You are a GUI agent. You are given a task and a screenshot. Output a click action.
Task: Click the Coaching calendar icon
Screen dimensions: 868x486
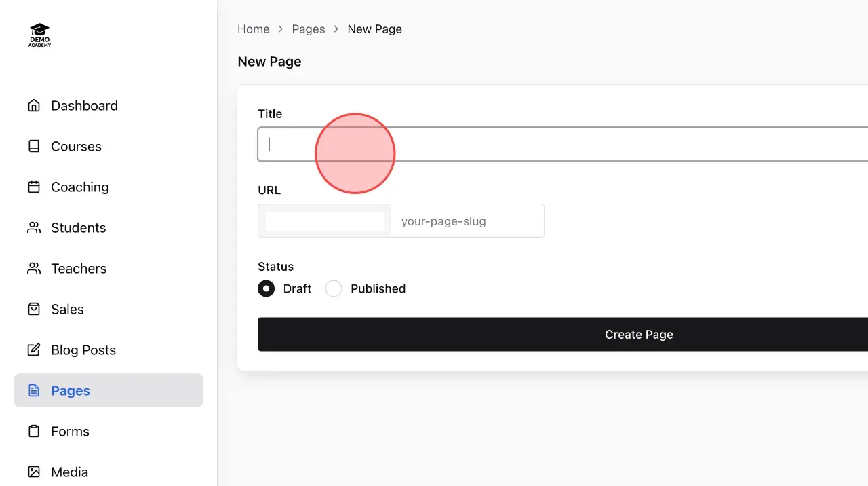tap(34, 187)
